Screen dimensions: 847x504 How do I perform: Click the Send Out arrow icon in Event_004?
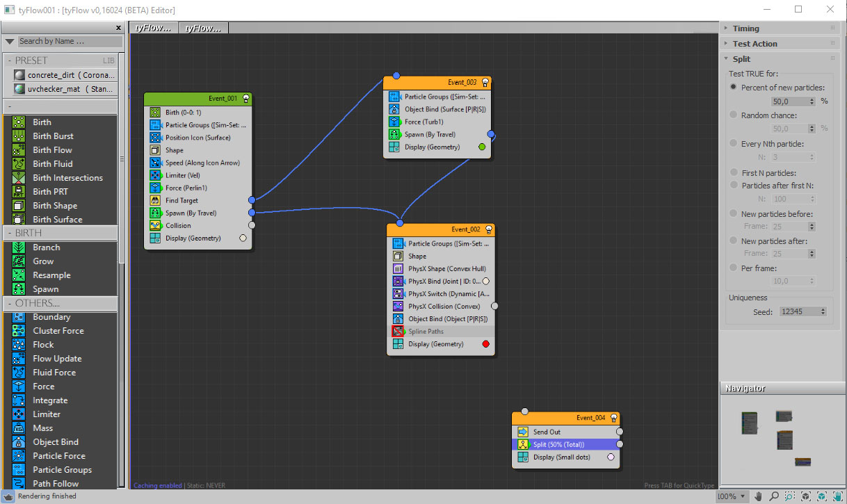[523, 432]
